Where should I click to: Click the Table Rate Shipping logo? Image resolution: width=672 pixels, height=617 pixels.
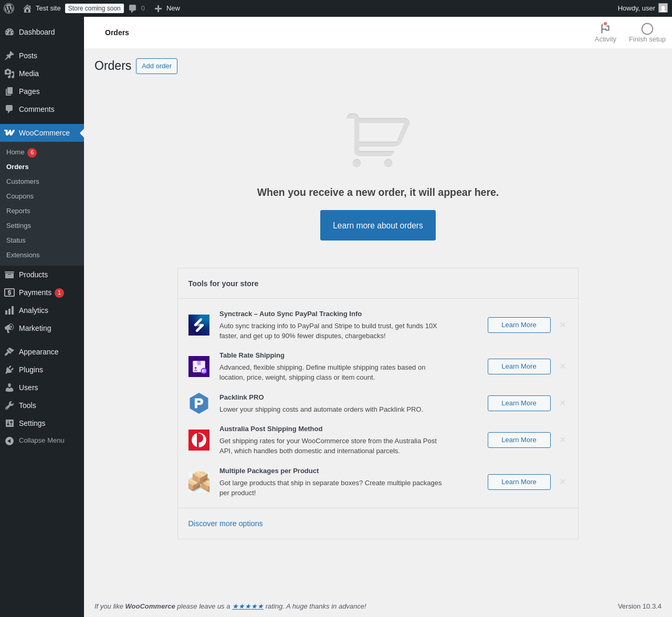(199, 367)
